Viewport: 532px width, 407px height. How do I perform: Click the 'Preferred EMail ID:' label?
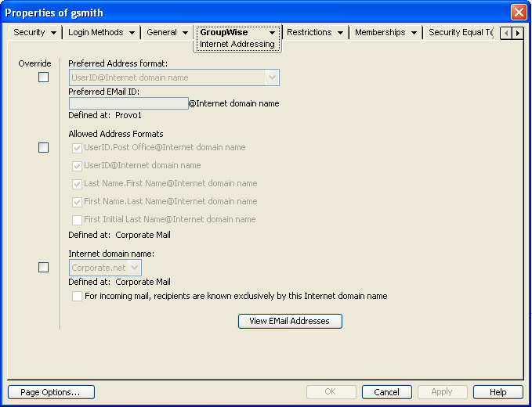coord(104,92)
